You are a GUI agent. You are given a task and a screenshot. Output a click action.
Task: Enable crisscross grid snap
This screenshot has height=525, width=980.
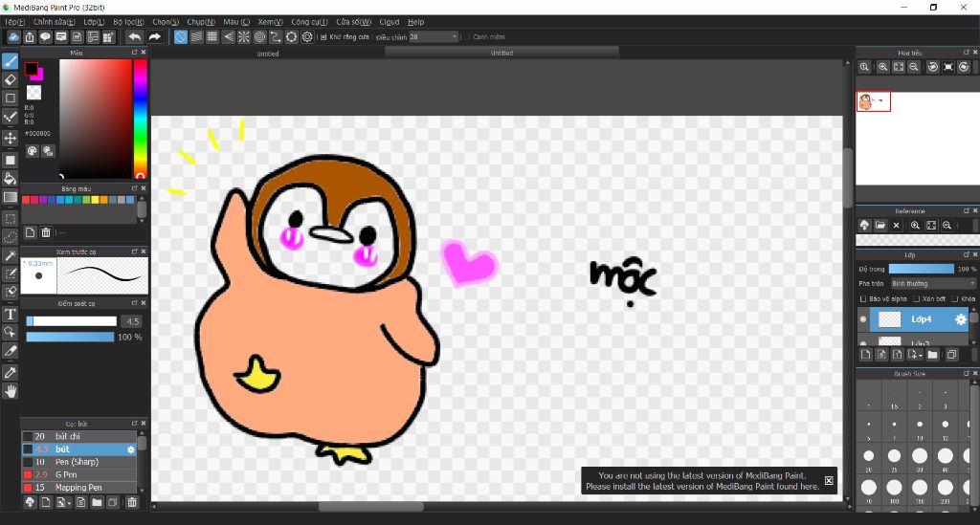[212, 37]
